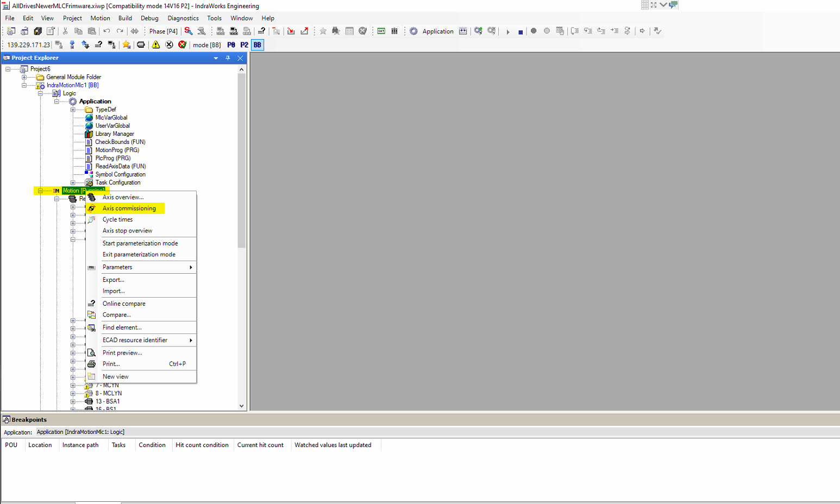Viewport: 840px width, 504px height.
Task: Click the Cut scissors toolbar icon
Action: 65,31
